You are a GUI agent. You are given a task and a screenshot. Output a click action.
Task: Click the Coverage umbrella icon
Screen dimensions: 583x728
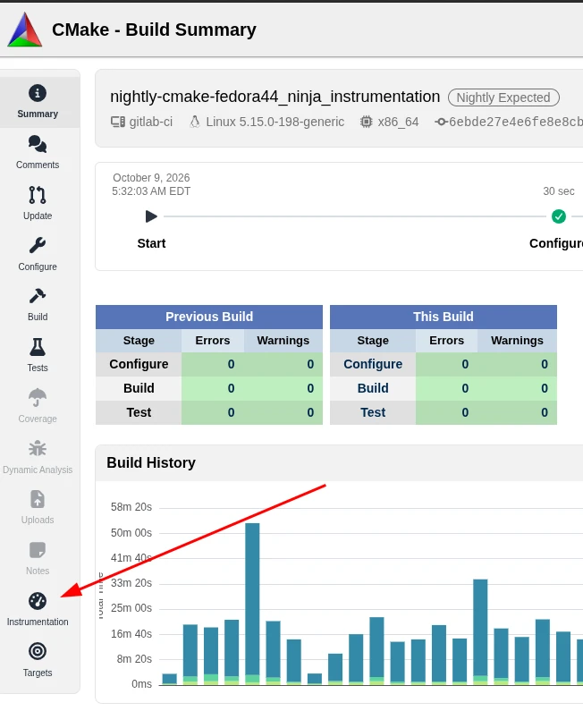coord(38,397)
